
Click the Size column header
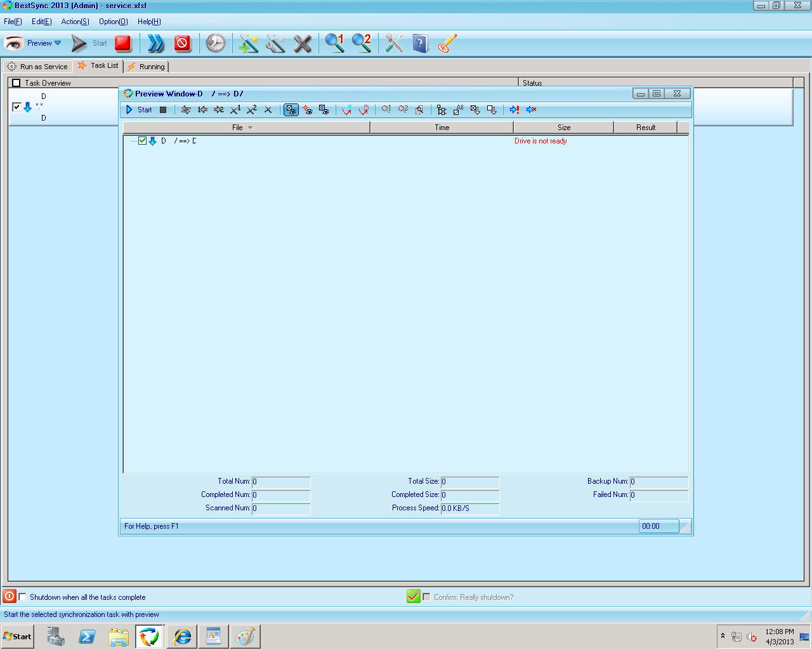click(x=564, y=128)
